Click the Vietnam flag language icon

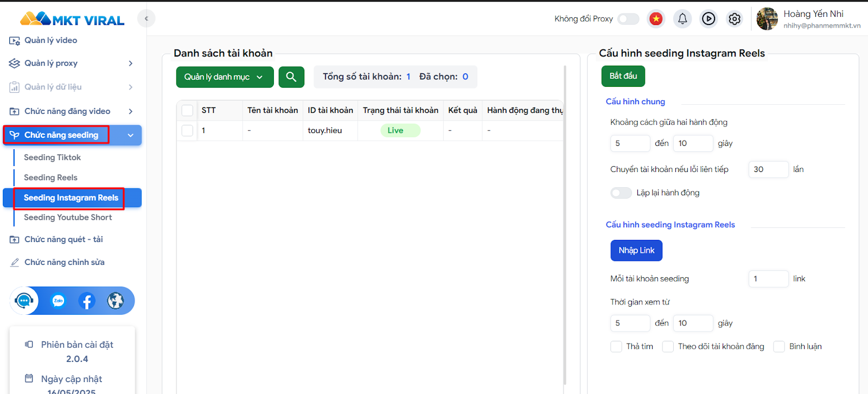coord(656,19)
